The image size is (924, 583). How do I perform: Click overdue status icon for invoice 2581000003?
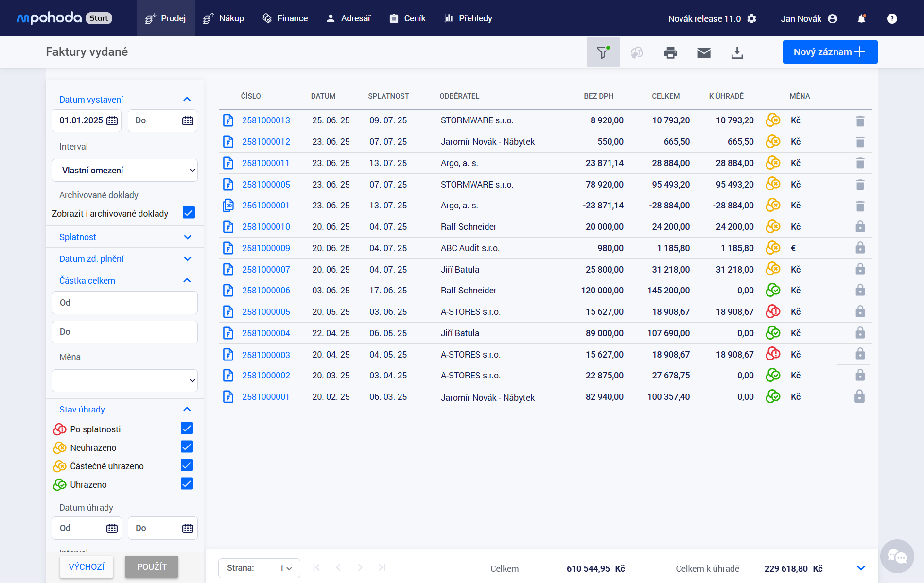tap(773, 354)
